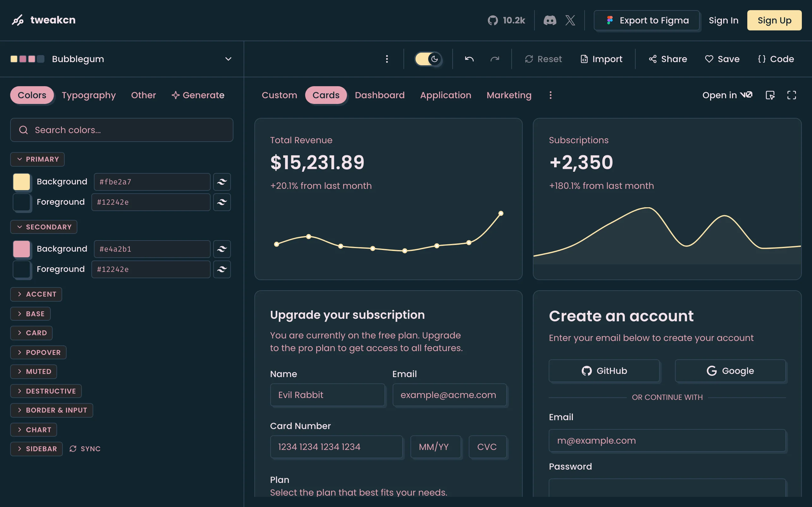Click the Sync sidebar colors toggle
The height and width of the screenshot is (507, 812).
tap(85, 449)
